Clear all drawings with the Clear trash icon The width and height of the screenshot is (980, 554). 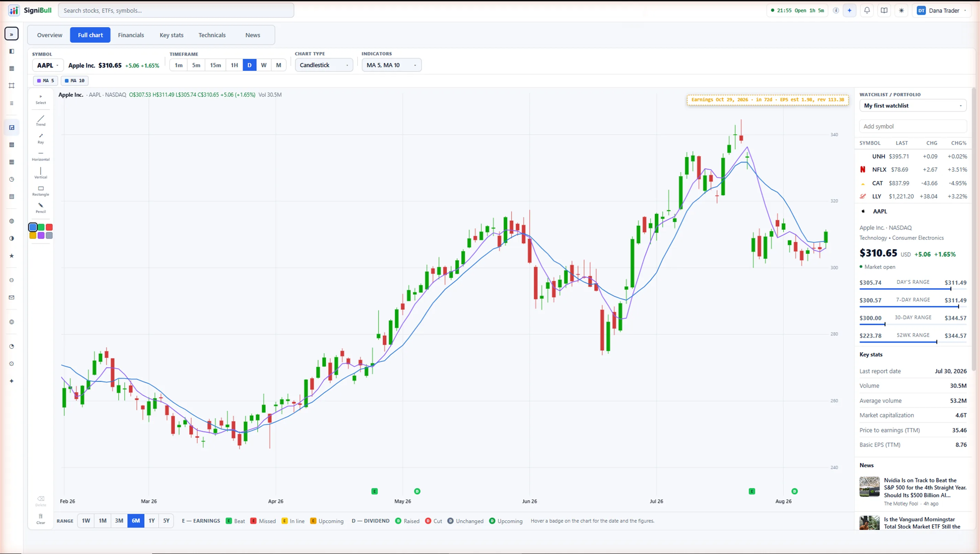click(x=41, y=519)
